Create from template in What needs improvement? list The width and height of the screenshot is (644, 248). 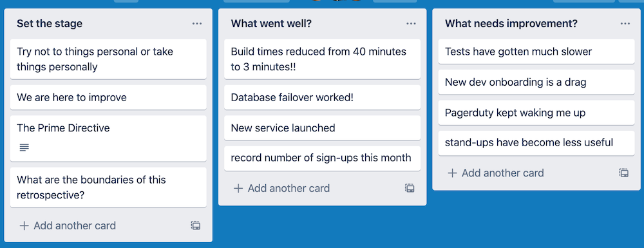pos(624,173)
